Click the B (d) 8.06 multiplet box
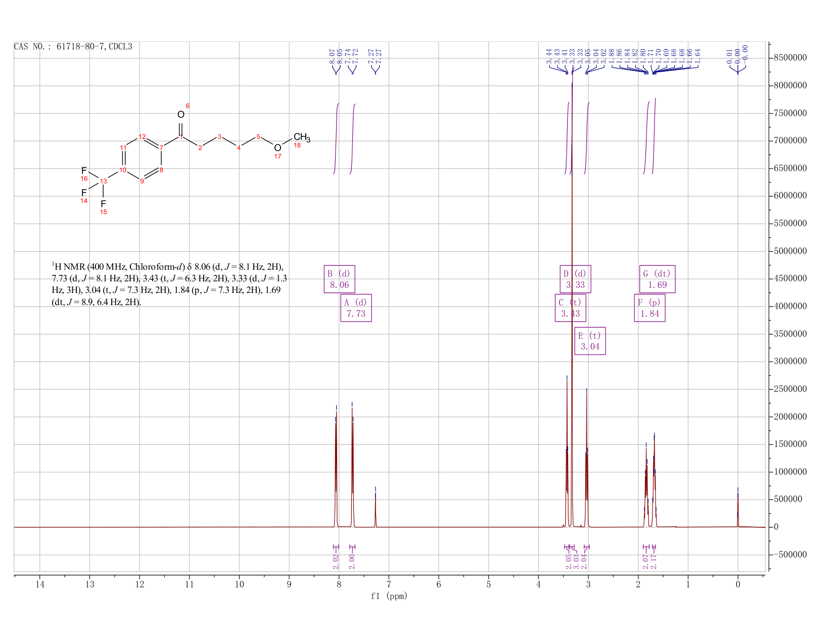Screen dimensions: 834x644 click(339, 279)
